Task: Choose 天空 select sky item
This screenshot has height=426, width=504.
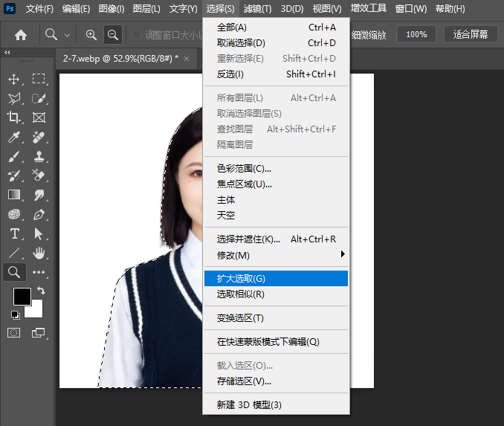Action: point(276,215)
